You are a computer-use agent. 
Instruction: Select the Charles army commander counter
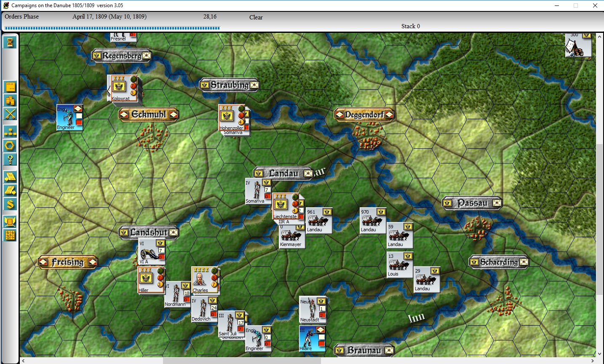pos(205,280)
